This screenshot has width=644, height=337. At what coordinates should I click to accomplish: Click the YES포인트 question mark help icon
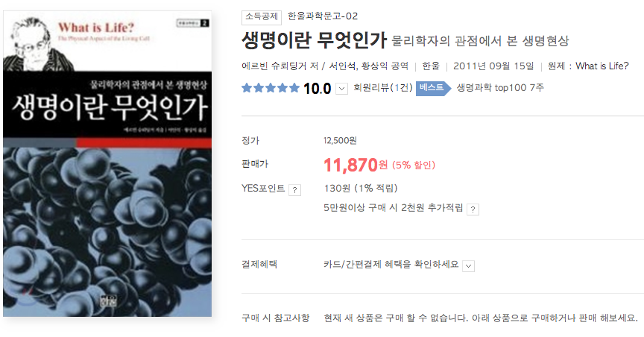(295, 190)
